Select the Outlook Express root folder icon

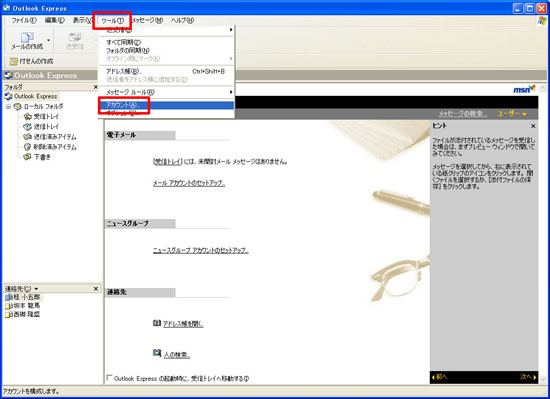click(x=8, y=96)
